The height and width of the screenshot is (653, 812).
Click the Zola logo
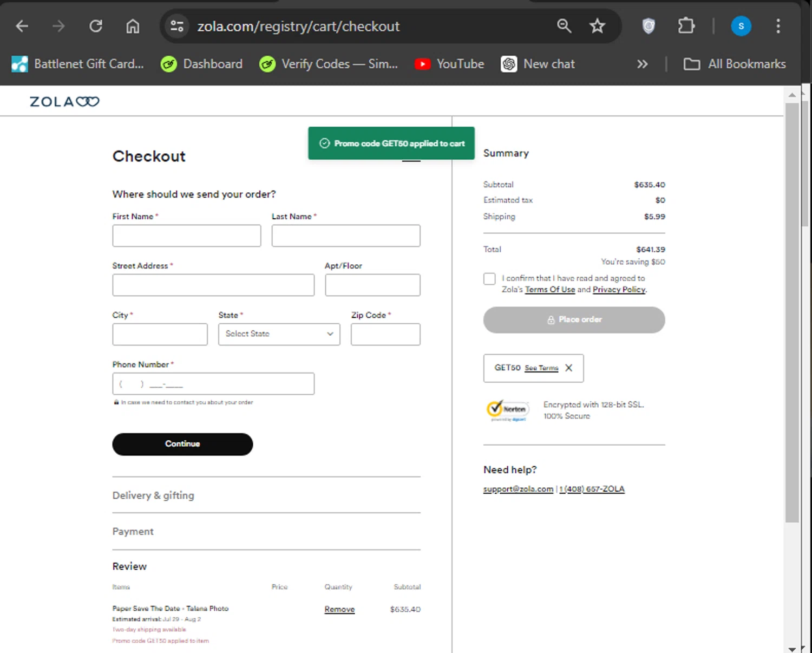coord(64,102)
